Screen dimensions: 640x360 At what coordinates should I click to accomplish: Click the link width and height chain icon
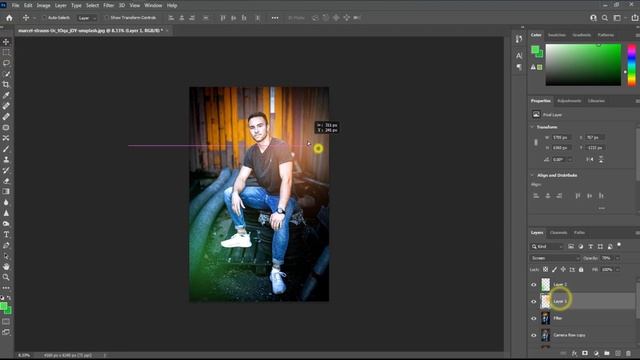pyautogui.click(x=536, y=142)
